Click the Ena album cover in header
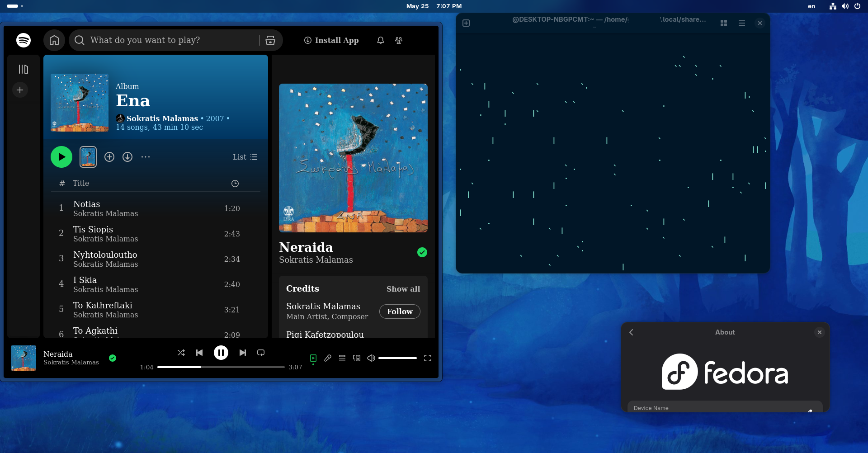 pos(80,103)
